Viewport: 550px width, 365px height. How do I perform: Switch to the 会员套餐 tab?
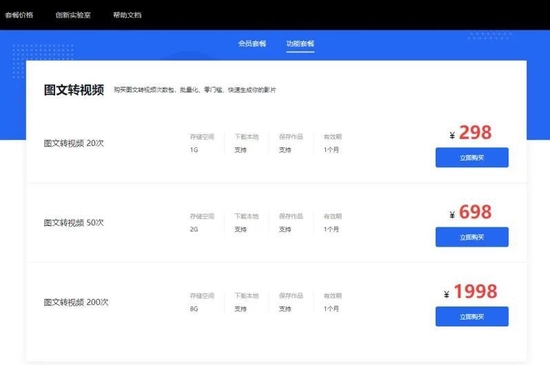tap(252, 44)
